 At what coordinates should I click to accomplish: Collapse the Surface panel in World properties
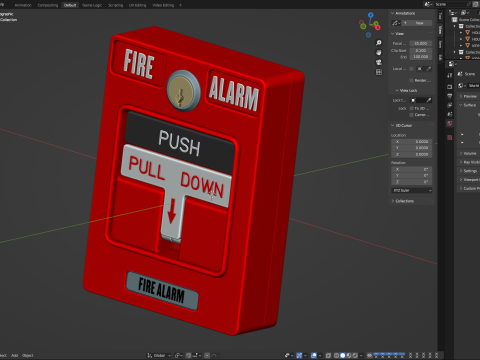461,105
